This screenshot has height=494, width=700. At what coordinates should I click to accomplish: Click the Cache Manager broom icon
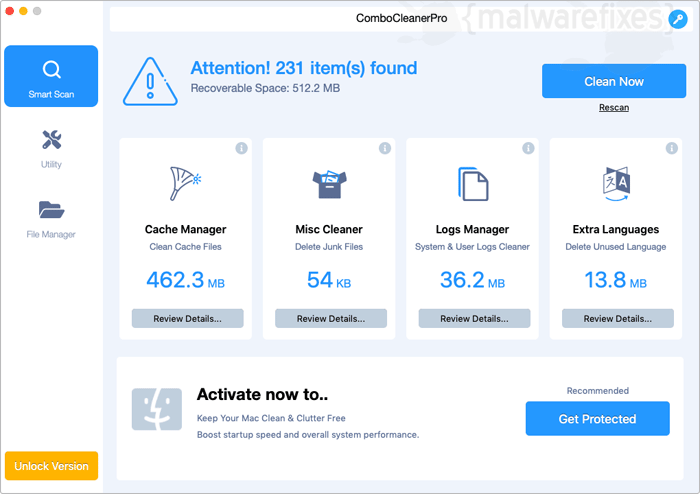(x=185, y=183)
